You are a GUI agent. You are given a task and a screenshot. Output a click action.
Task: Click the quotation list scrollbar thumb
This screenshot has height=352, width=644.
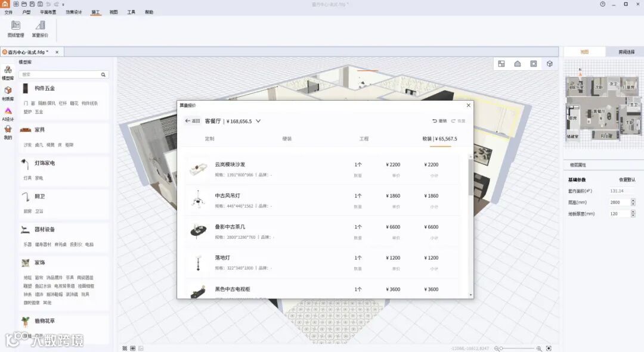[x=470, y=177]
